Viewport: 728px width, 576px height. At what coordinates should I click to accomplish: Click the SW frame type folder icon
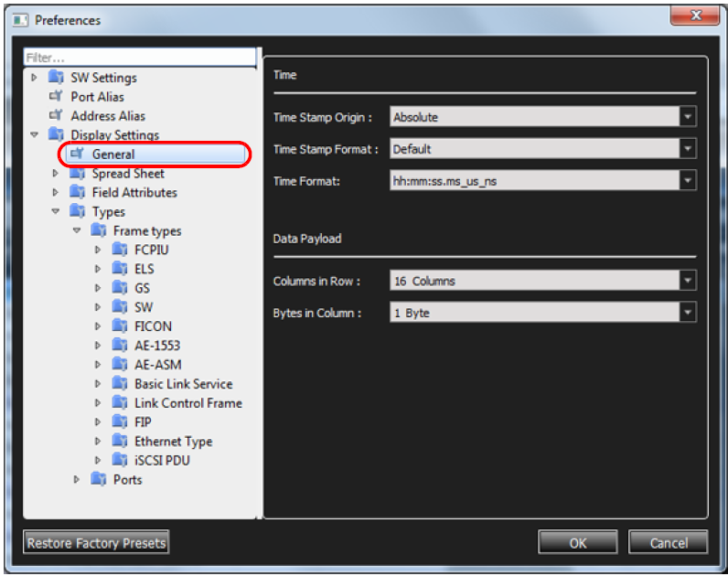coord(120,307)
